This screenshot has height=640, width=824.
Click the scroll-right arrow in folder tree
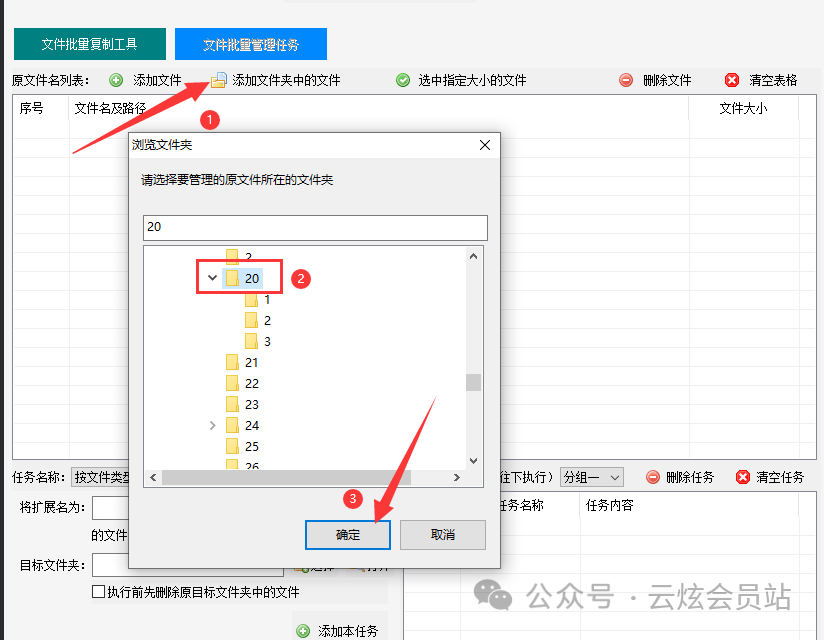tap(457, 478)
